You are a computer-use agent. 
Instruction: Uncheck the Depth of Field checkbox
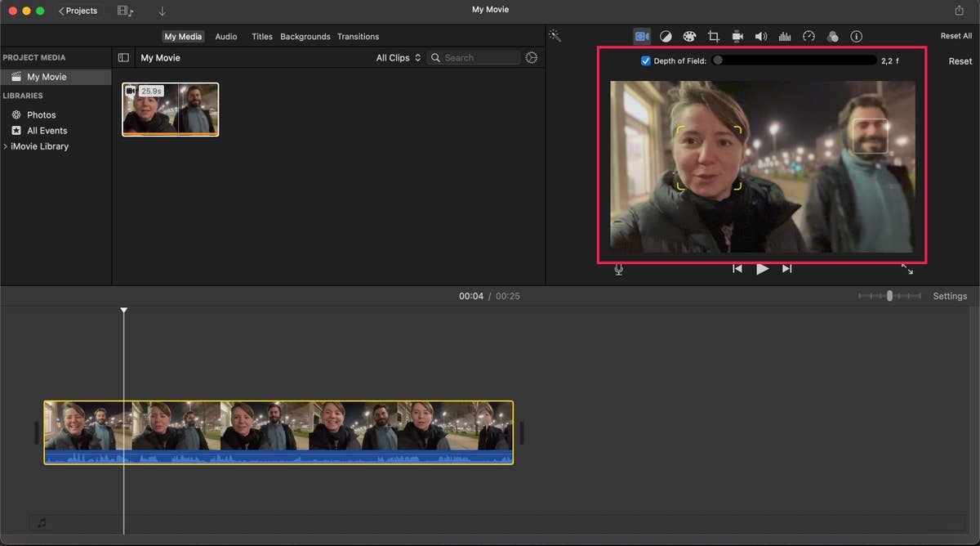646,60
